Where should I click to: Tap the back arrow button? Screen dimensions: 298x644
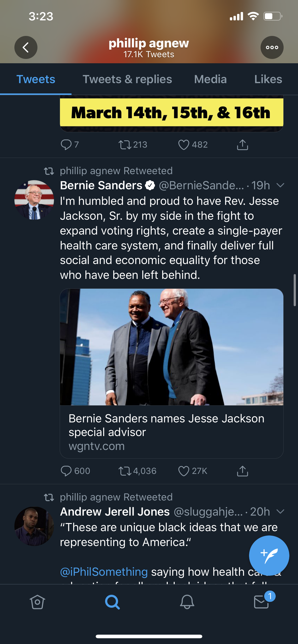(x=26, y=47)
